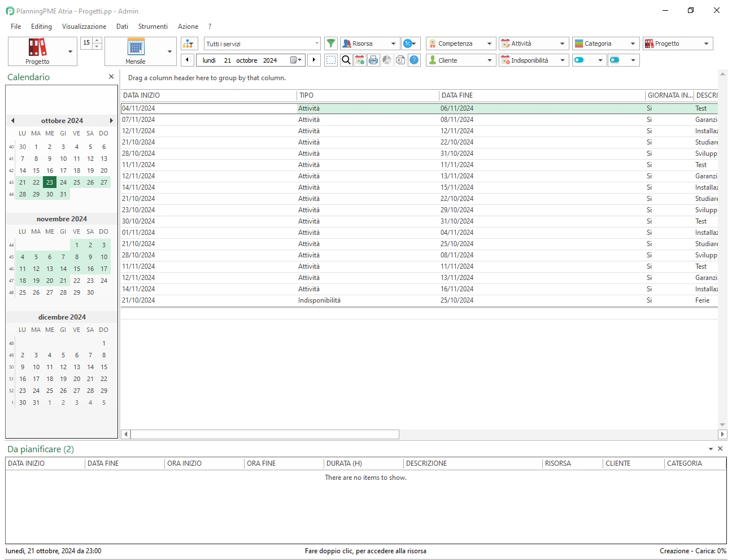Close the Da pianificare panel

click(720, 449)
